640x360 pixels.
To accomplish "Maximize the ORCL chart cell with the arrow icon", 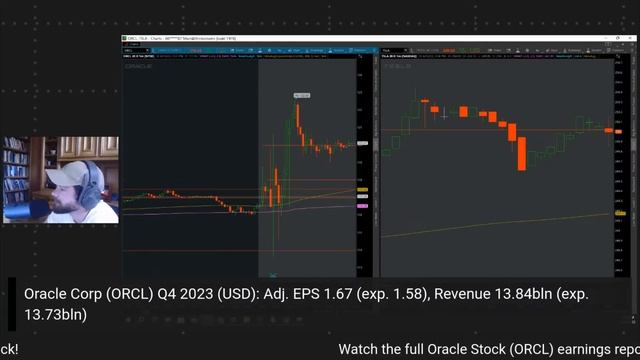I will 360,56.
